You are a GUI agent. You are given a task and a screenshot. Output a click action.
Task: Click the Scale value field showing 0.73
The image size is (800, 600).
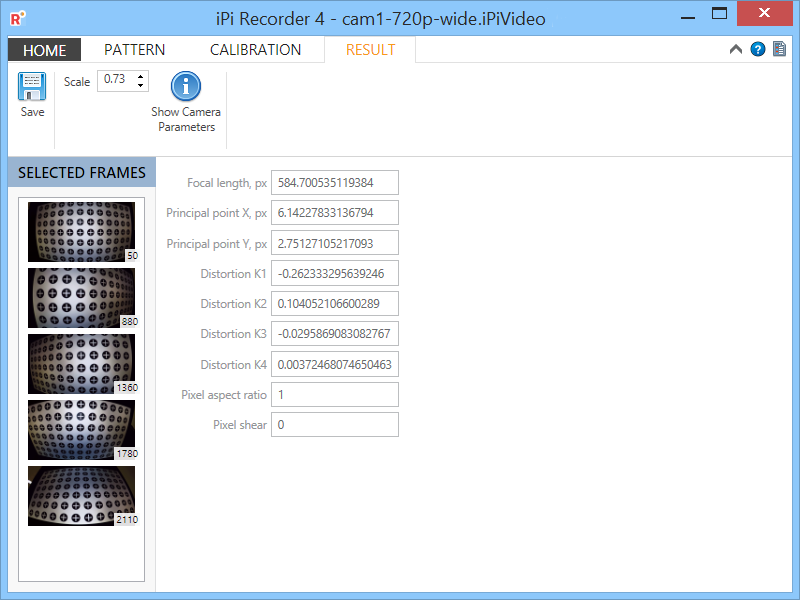(116, 80)
